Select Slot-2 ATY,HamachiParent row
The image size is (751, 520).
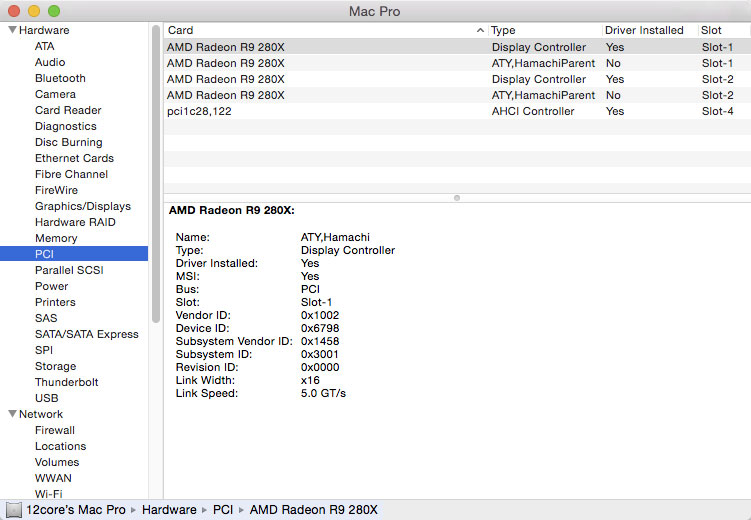pyautogui.click(x=457, y=95)
